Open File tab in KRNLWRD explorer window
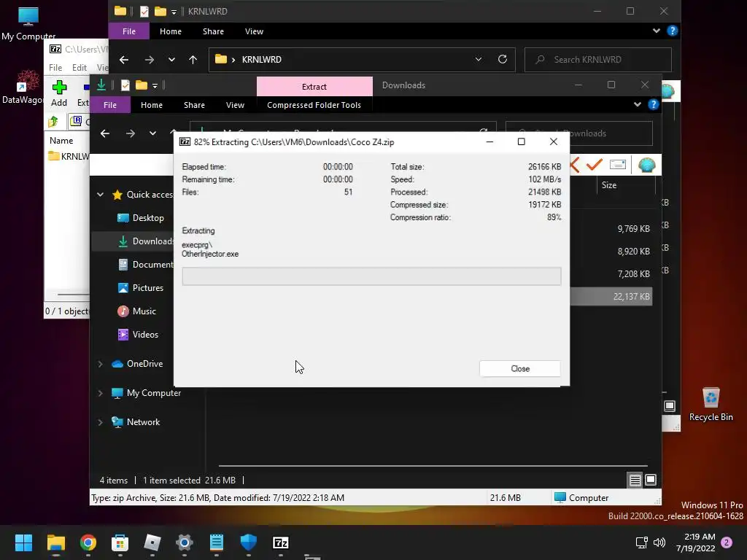The image size is (747, 560). [x=128, y=31]
